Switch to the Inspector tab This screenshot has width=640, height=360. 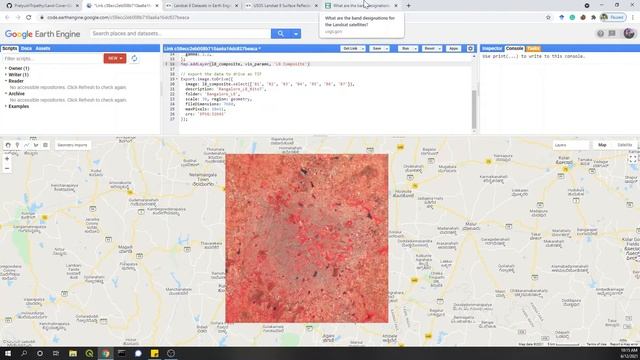pyautogui.click(x=492, y=48)
